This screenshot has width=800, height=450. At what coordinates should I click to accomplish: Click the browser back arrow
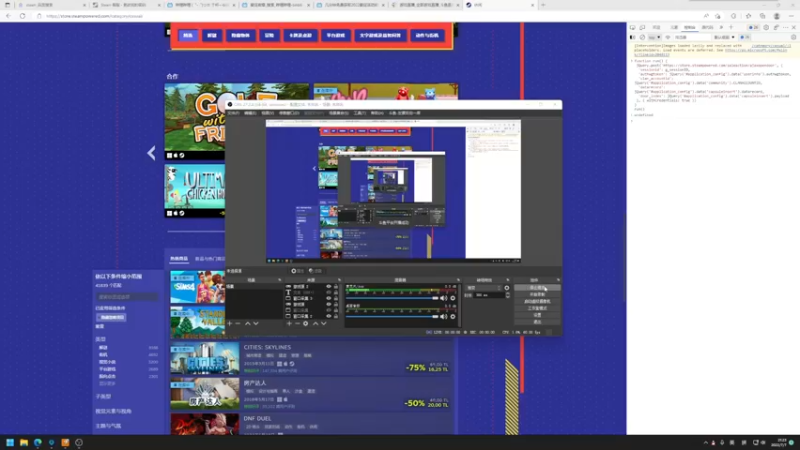click(x=9, y=16)
